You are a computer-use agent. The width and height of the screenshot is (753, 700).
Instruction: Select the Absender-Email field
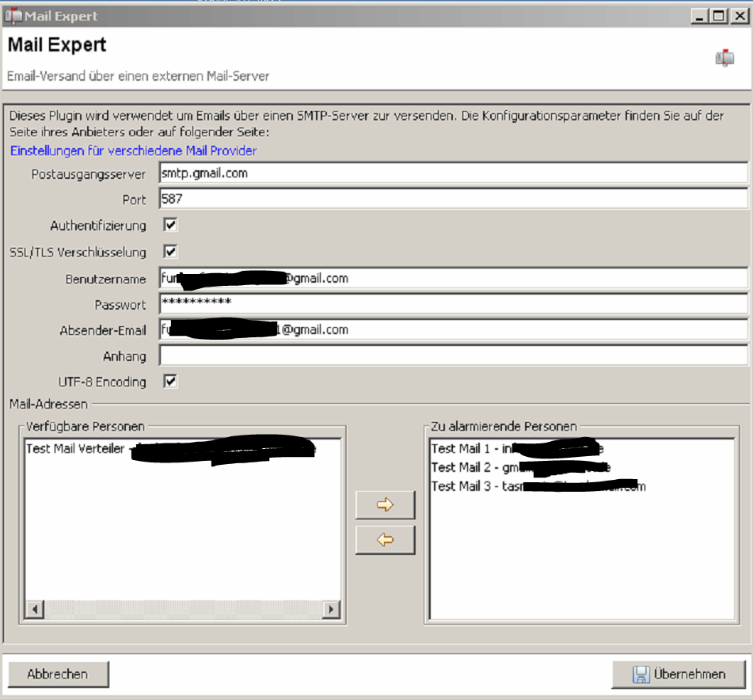(453, 329)
